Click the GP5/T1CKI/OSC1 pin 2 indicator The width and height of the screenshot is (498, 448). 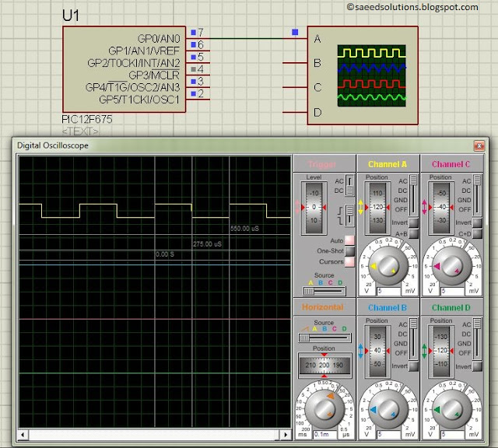tap(193, 93)
